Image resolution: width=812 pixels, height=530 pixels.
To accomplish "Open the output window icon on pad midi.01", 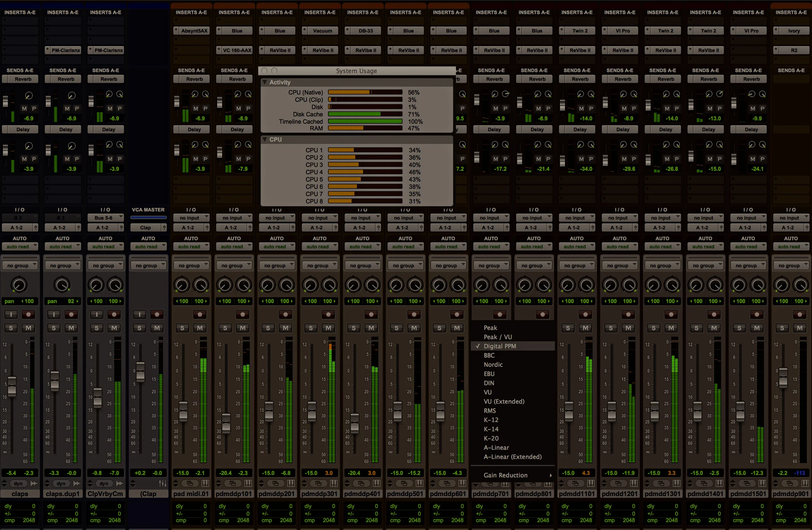I will 190,483.
